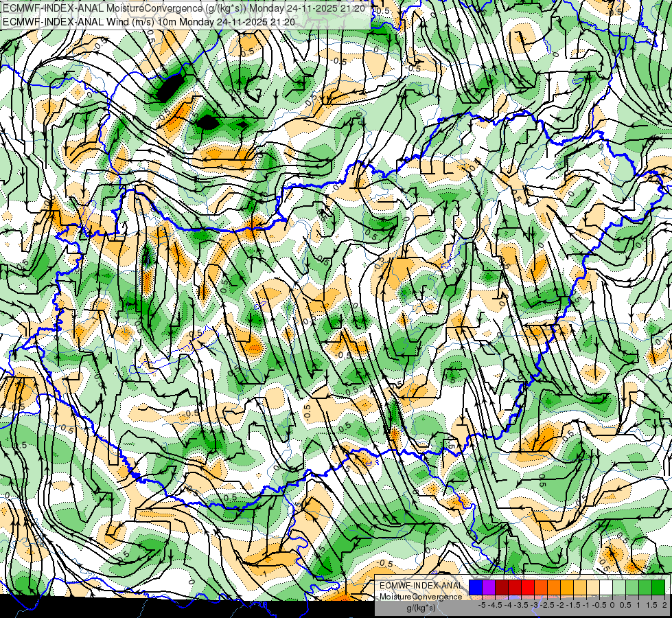
Task: Pick the pale peach legend swatch left of white
Action: (x=593, y=587)
